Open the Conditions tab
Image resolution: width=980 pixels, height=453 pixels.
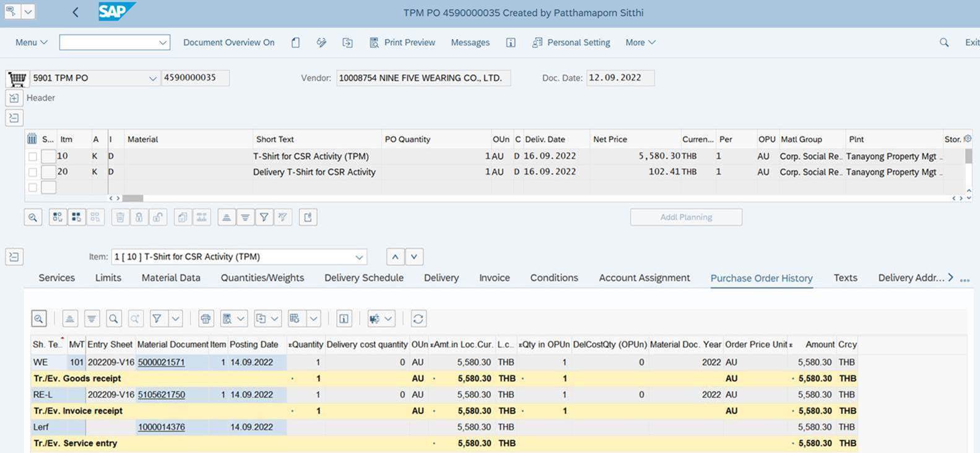pyautogui.click(x=553, y=278)
